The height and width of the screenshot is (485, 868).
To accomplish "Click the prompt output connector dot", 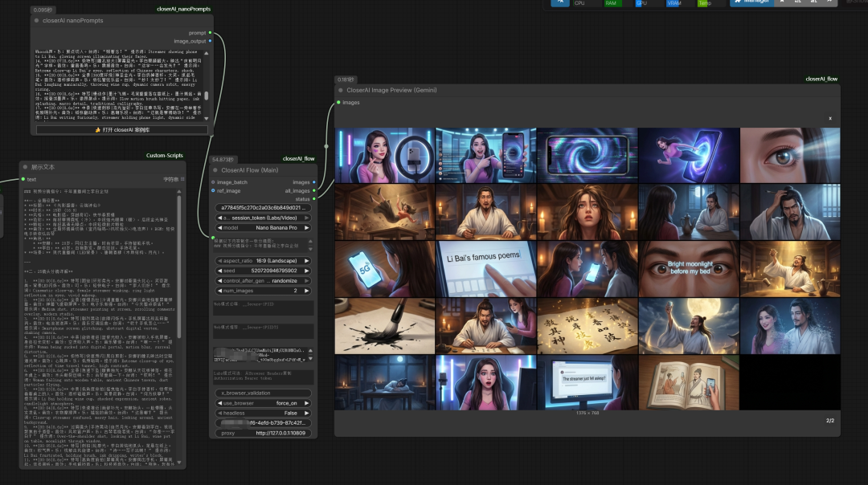I will click(211, 33).
